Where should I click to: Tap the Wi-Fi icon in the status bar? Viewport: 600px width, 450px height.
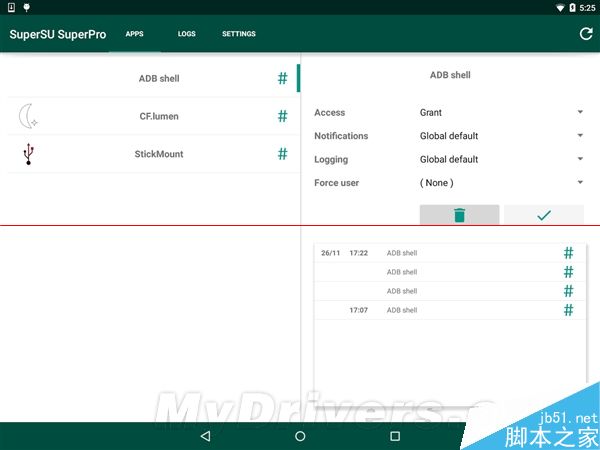click(x=560, y=8)
